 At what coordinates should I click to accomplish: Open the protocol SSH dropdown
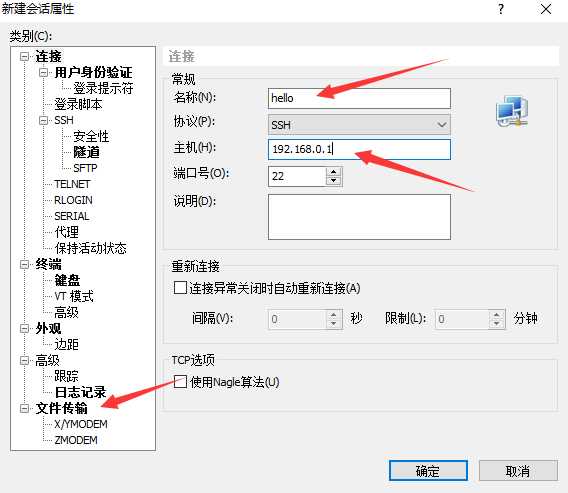point(359,125)
